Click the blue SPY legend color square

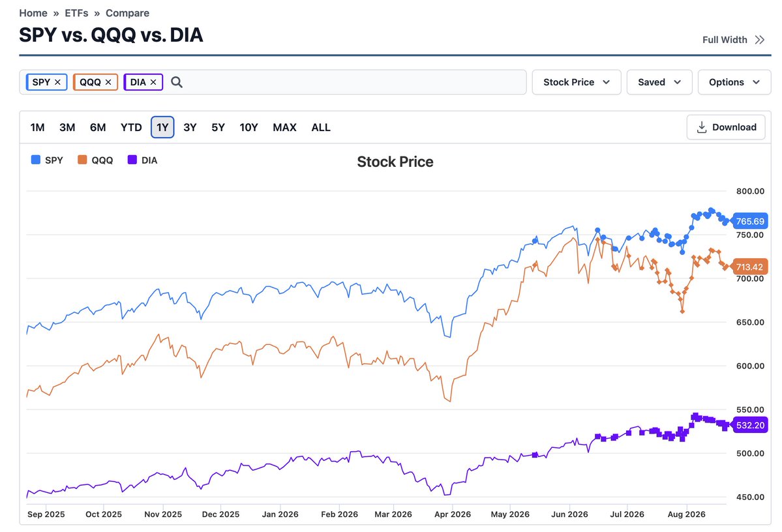click(x=35, y=160)
